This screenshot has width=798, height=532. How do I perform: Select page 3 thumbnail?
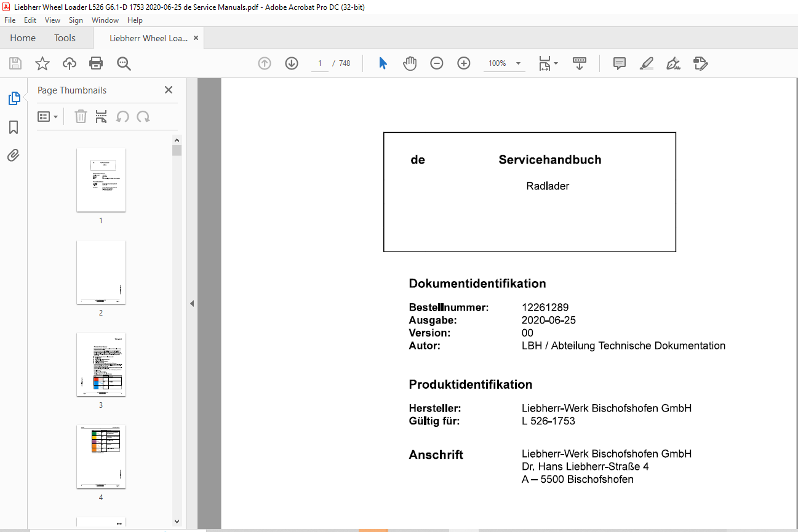pyautogui.click(x=101, y=365)
